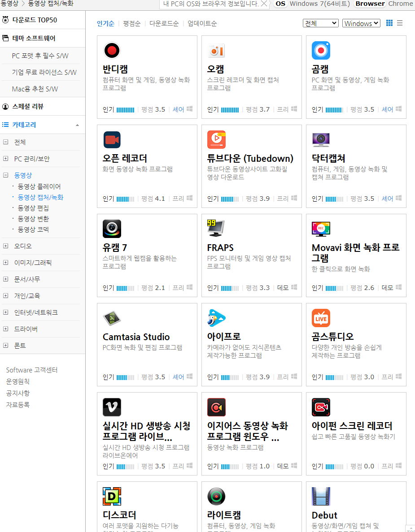
Task: Open the Camtasia Studio icon
Action: (112, 318)
